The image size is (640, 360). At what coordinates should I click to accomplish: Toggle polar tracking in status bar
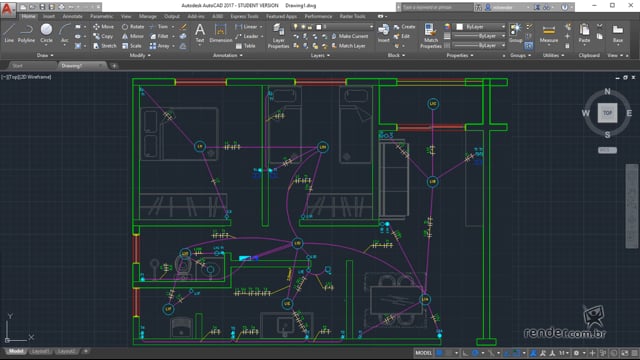point(475,353)
